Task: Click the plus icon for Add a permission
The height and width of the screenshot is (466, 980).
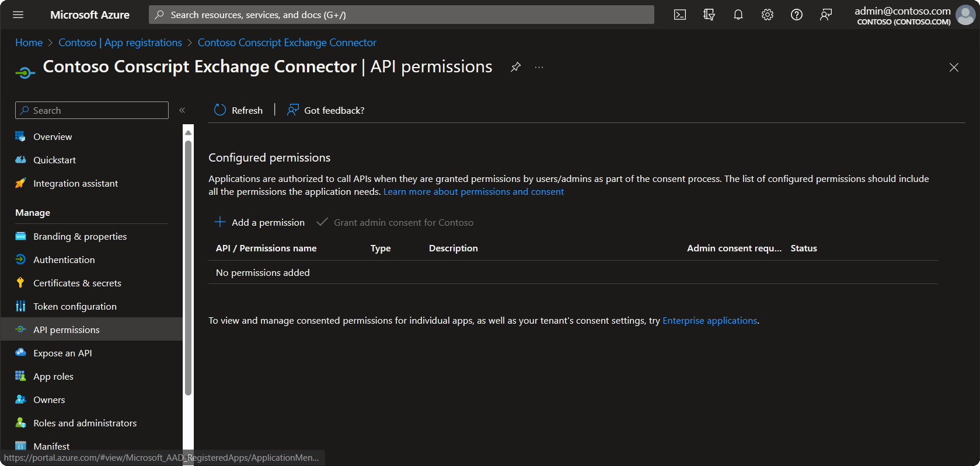Action: (220, 222)
